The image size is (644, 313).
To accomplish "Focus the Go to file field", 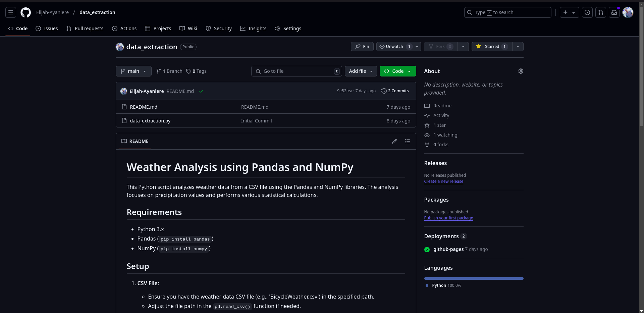I will (x=297, y=71).
